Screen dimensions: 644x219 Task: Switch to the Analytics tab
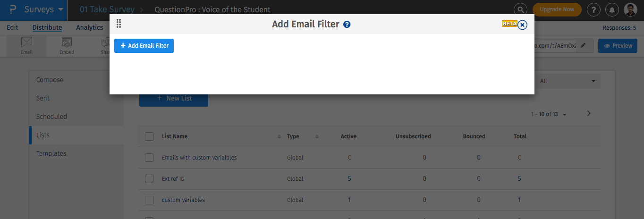coord(89,27)
